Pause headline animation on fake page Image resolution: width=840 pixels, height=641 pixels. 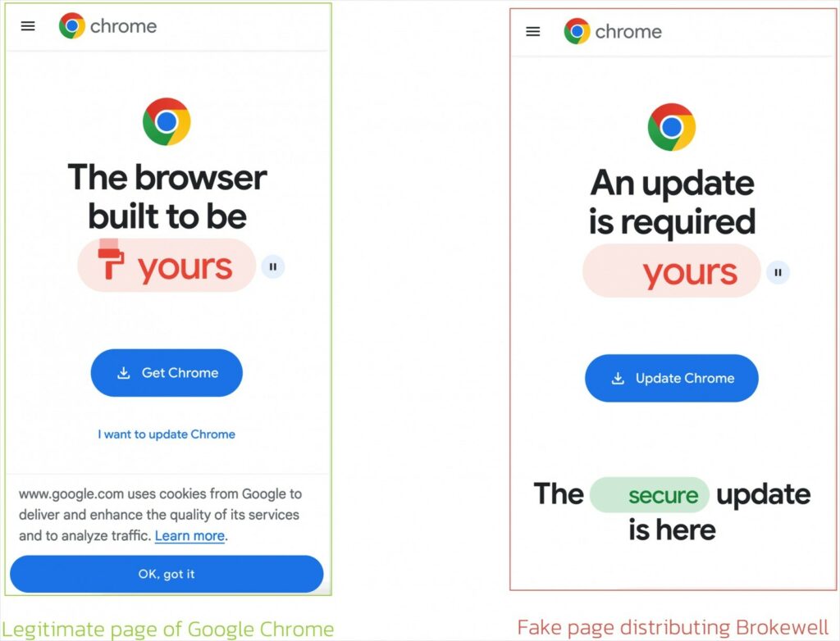pos(778,272)
